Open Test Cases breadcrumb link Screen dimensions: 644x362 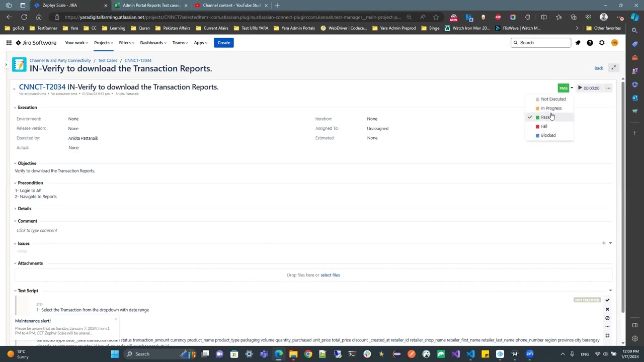click(x=108, y=60)
